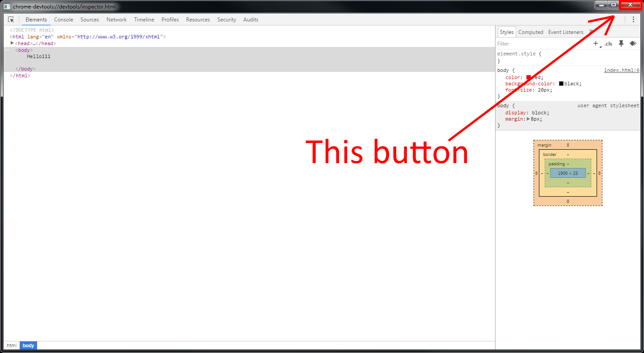Click the black background-color swatch
The image size is (644, 353).
click(561, 84)
